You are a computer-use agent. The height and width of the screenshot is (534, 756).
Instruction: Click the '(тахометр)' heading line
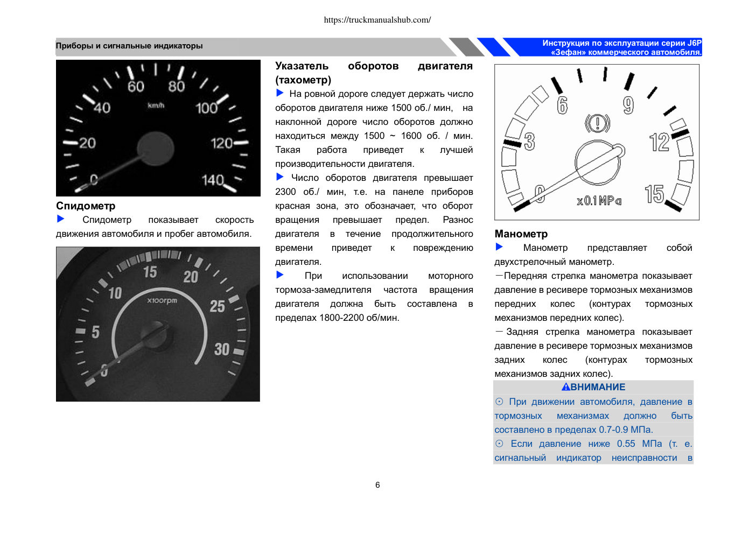click(x=303, y=80)
